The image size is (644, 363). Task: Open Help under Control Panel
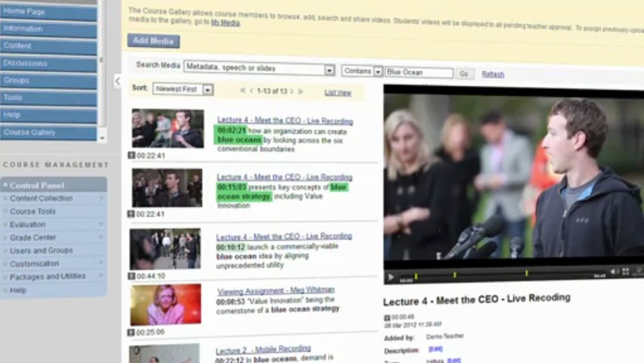[x=18, y=290]
